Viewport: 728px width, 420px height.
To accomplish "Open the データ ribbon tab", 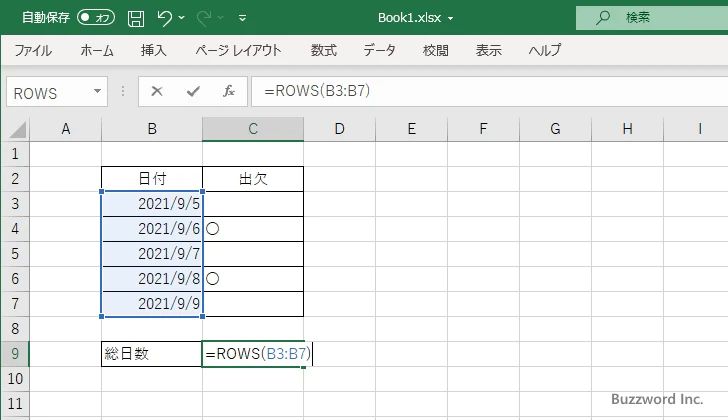I will pyautogui.click(x=379, y=50).
